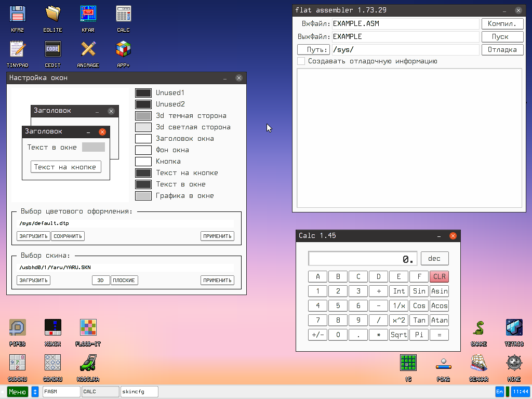Toggle the En keyboard layout indicator

tap(499, 392)
